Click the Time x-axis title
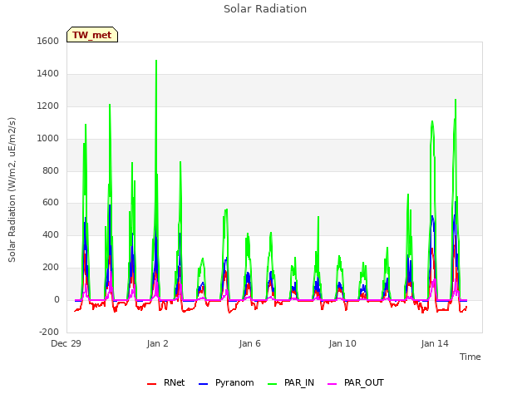532x399 pixels. click(470, 357)
